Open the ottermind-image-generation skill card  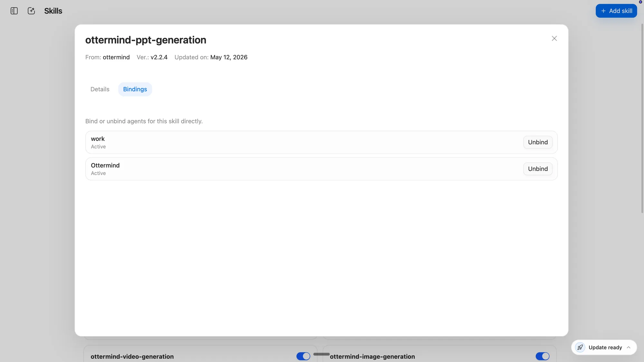[440, 354]
